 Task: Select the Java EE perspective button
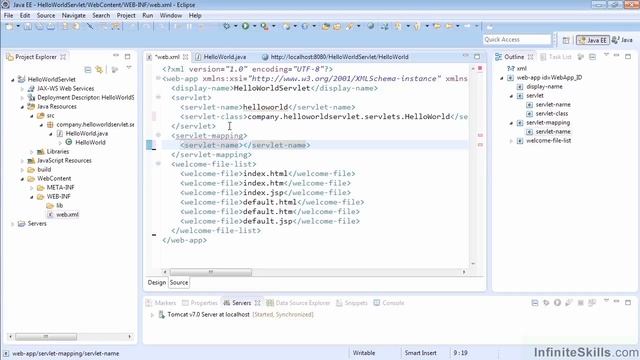(x=593, y=40)
